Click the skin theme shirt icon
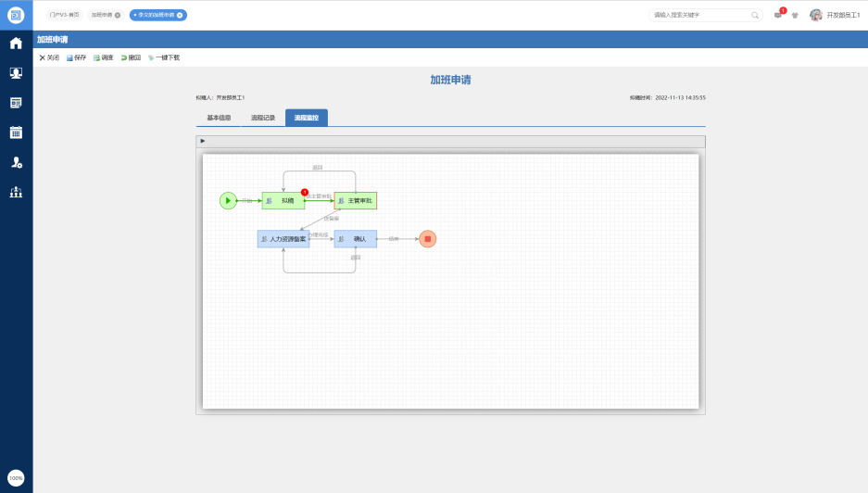 tap(795, 16)
